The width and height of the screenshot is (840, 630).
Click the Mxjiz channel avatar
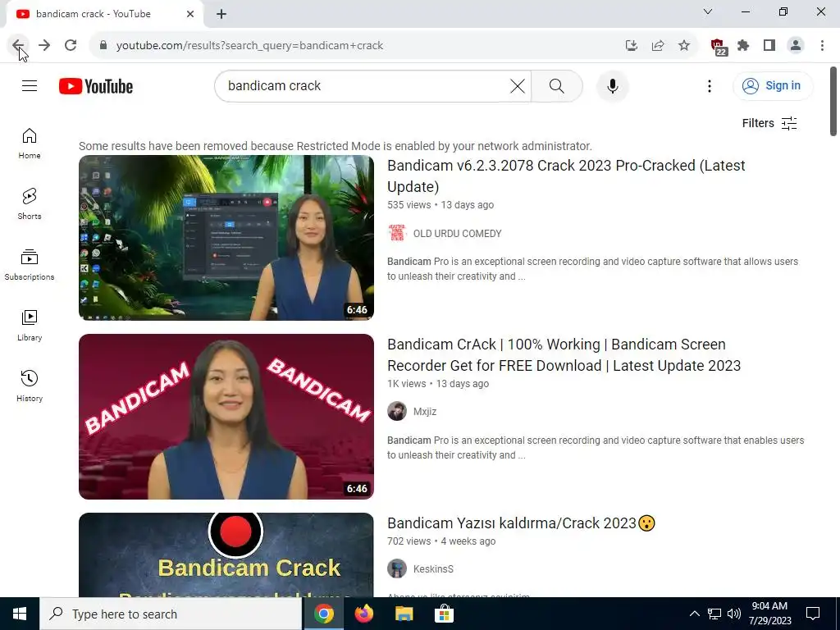click(397, 412)
